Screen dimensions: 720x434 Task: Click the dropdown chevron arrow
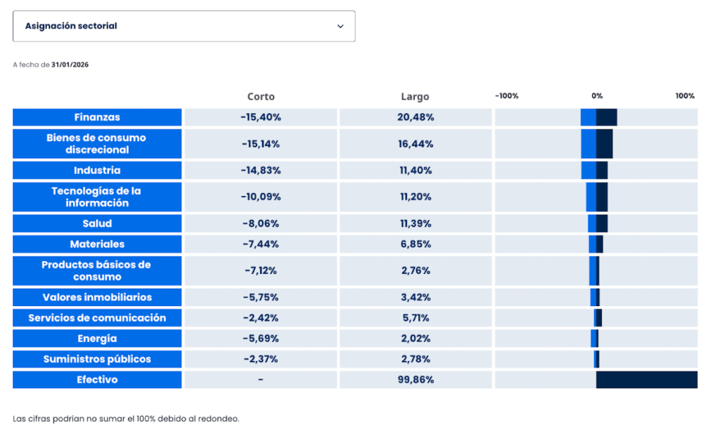click(340, 26)
